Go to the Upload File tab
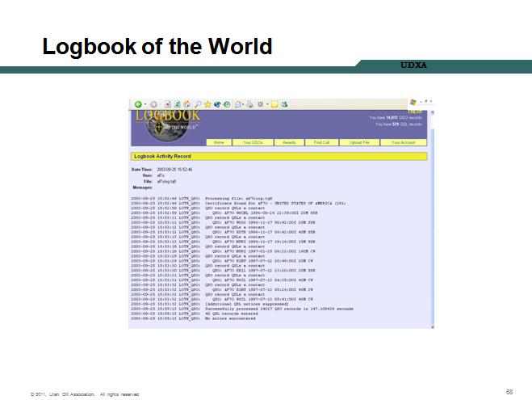 click(359, 142)
